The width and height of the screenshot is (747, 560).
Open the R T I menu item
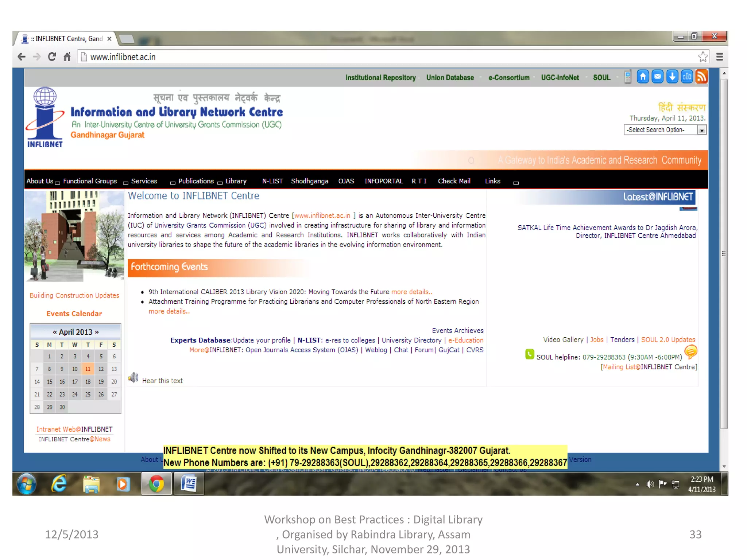419,181
